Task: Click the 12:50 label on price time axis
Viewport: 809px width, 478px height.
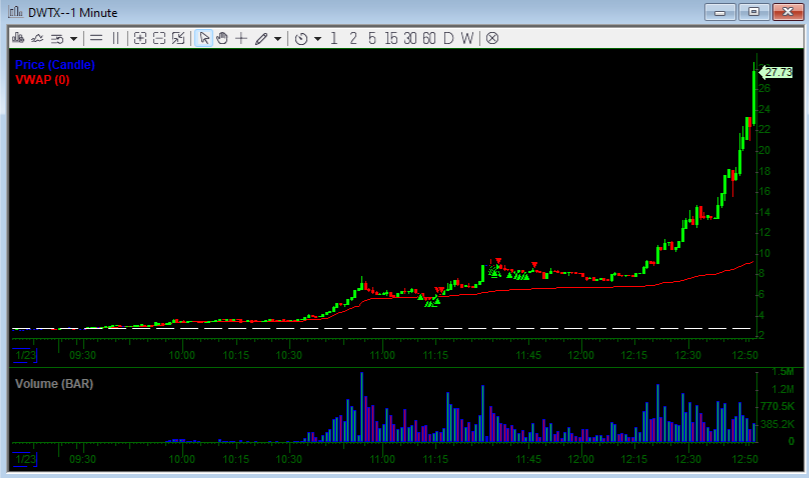Action: point(745,355)
